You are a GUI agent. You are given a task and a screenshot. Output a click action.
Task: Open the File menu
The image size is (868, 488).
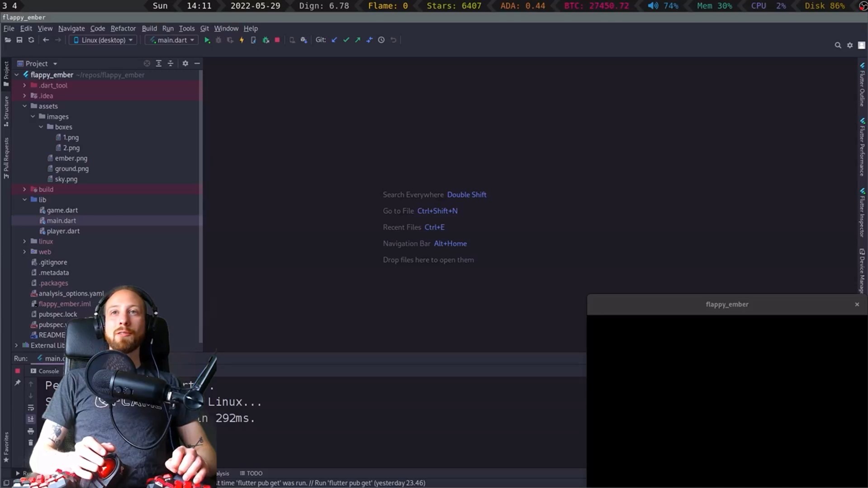(x=9, y=28)
